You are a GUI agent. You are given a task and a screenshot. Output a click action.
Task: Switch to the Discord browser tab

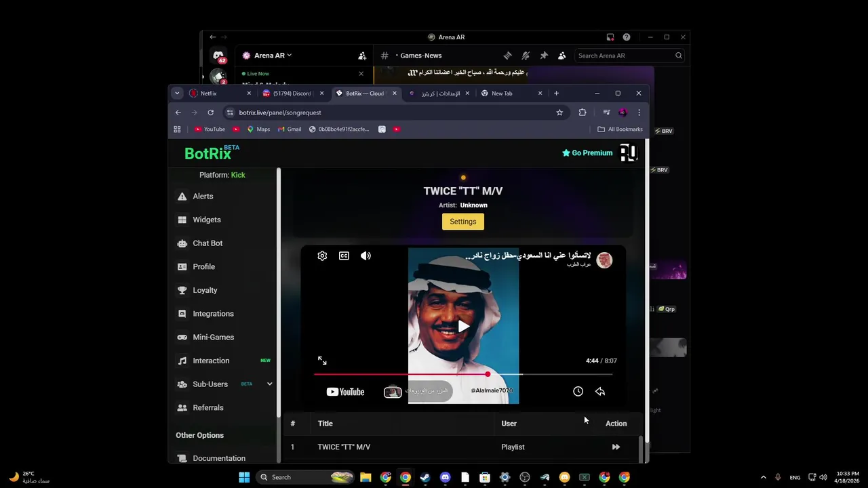(293, 94)
